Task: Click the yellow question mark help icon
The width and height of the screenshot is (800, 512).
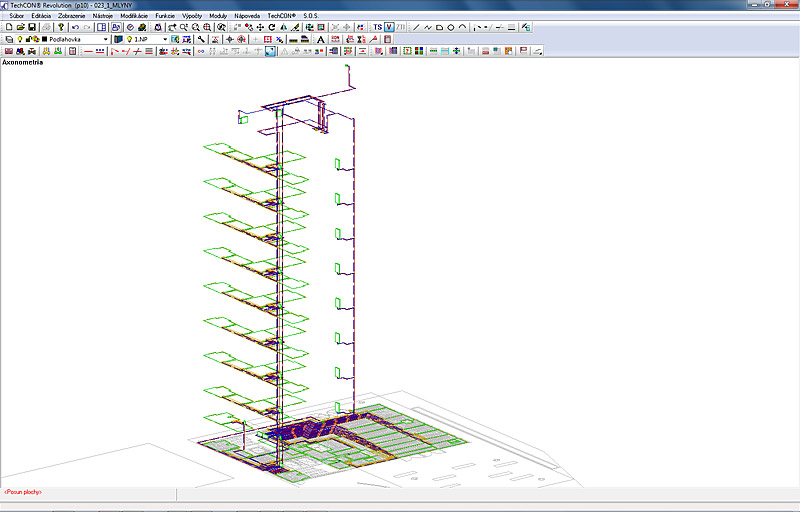Action: coord(61,27)
